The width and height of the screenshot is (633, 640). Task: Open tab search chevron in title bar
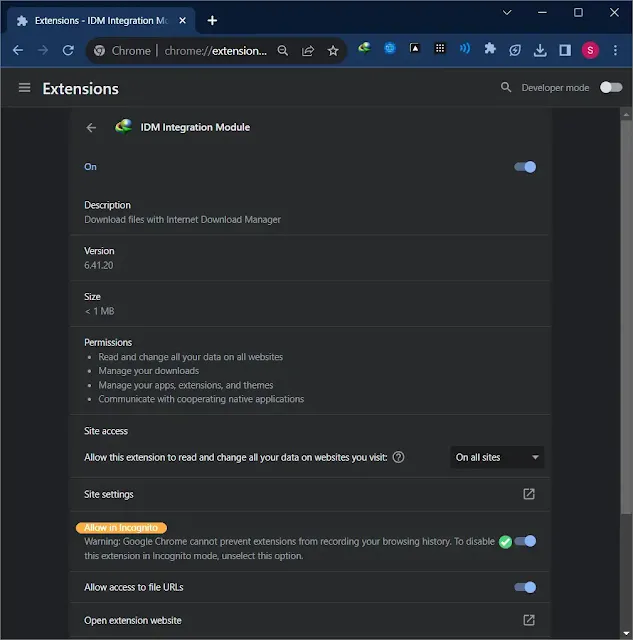coord(507,13)
